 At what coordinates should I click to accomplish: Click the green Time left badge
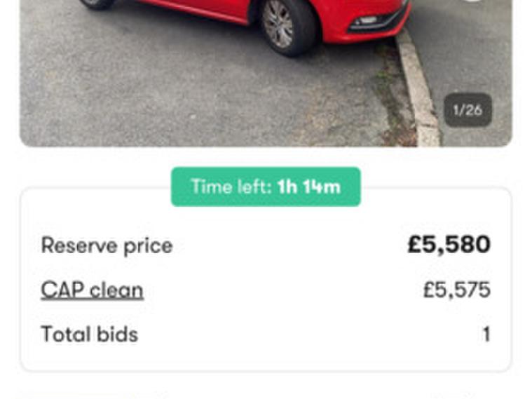click(x=266, y=187)
